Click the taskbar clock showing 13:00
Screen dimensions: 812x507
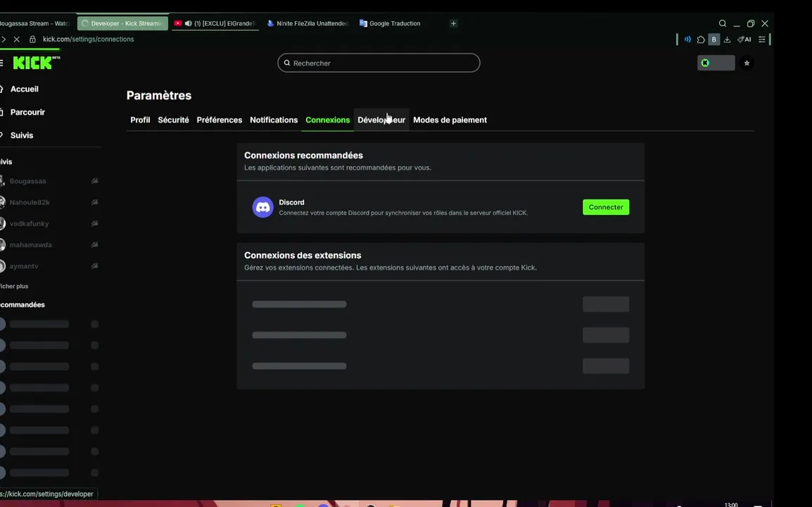tap(730, 504)
